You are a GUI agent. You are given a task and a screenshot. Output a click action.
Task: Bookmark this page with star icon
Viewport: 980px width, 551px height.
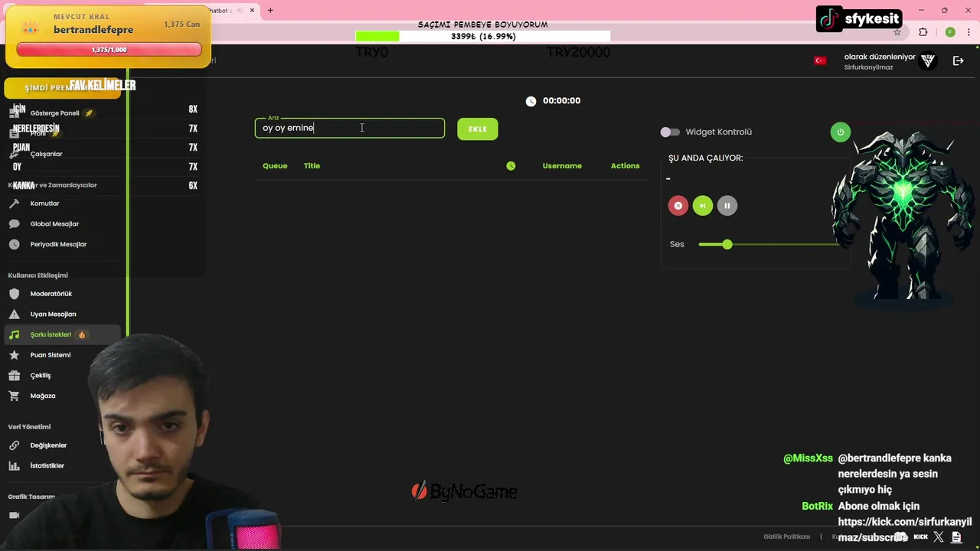897,32
